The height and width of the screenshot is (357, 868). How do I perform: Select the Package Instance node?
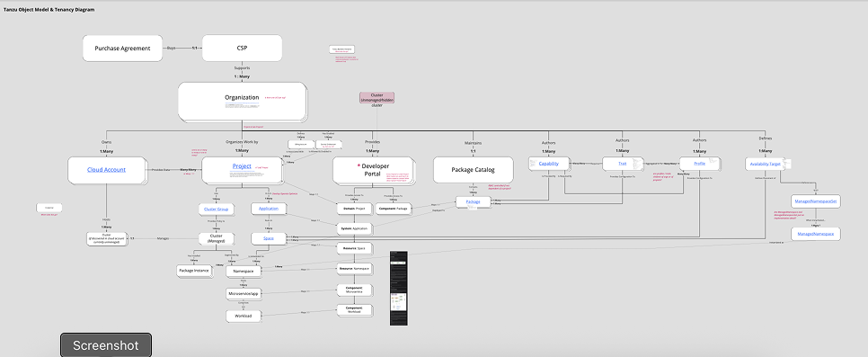click(193, 271)
